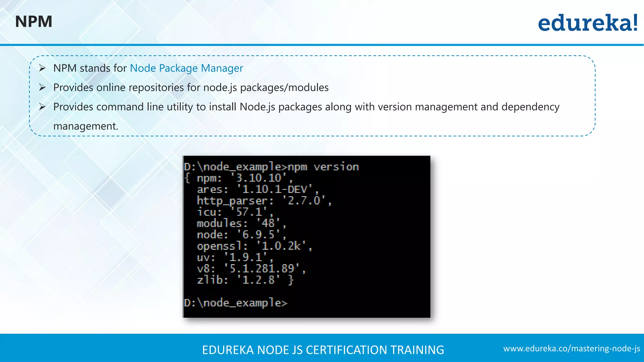Click the final D:\node_example> prompt
644x362 pixels.
(x=236, y=303)
